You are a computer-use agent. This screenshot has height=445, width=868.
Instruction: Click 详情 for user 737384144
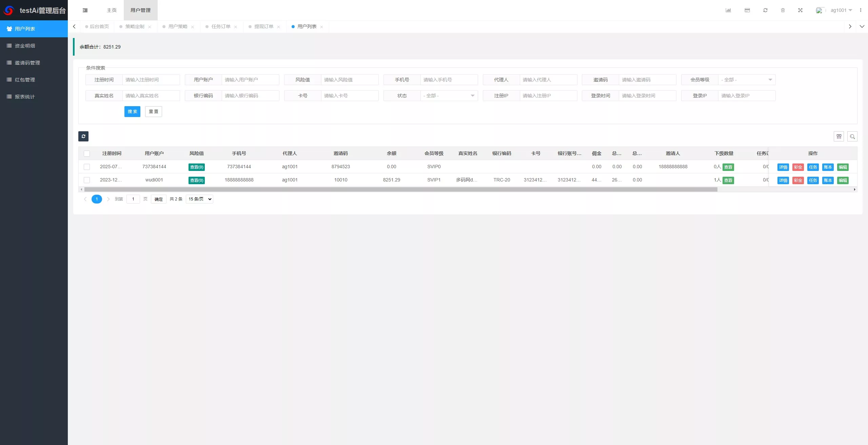(783, 167)
